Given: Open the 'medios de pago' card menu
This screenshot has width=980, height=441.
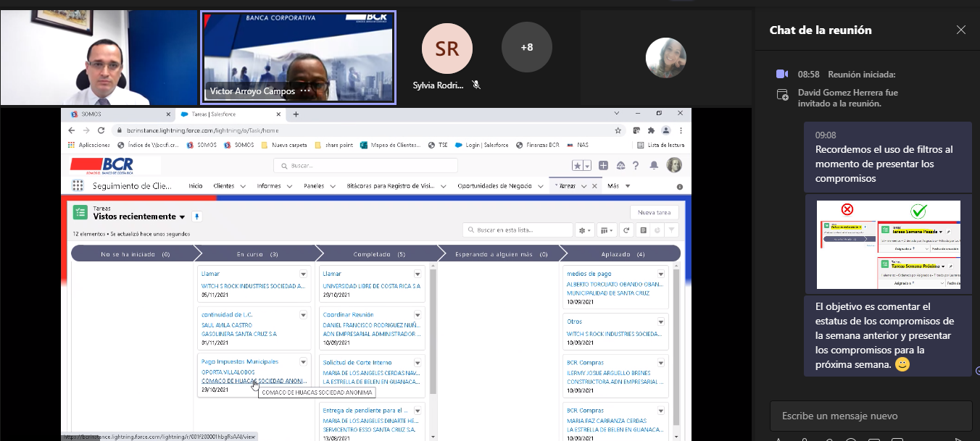Looking at the screenshot, I should pyautogui.click(x=660, y=274).
